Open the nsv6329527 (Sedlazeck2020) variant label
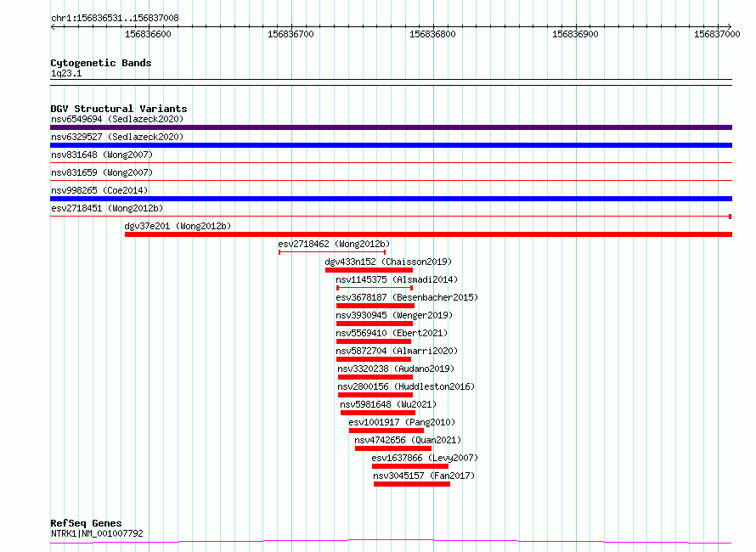The image size is (756, 552). (x=117, y=137)
